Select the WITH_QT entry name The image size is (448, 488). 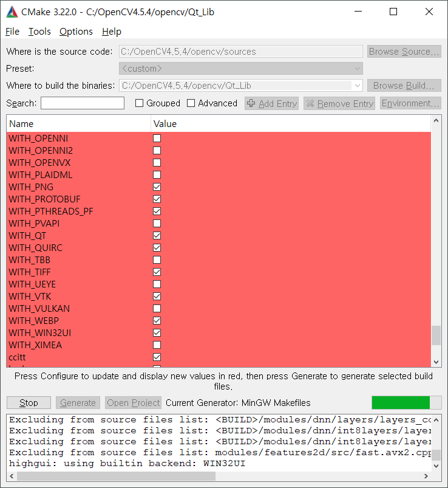[27, 236]
